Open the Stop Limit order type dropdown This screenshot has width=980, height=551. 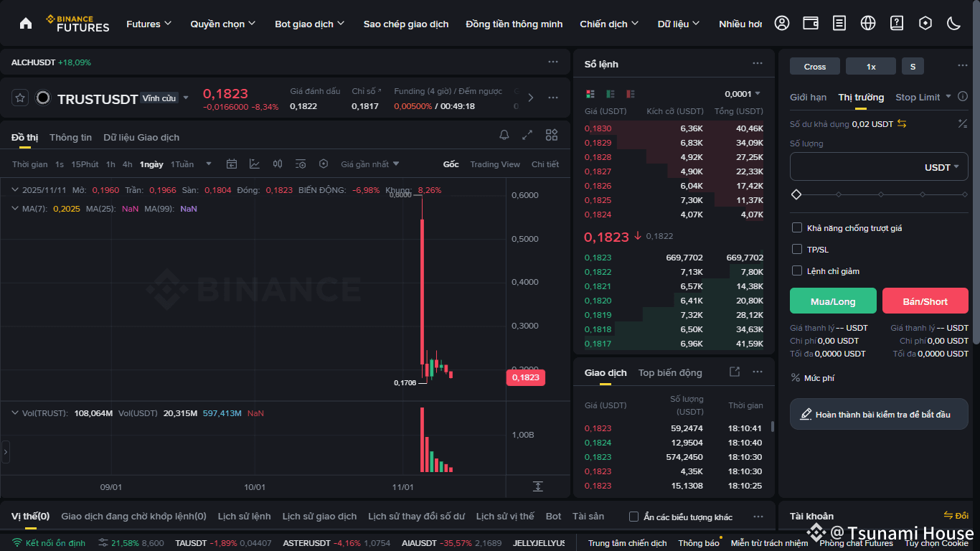(923, 97)
